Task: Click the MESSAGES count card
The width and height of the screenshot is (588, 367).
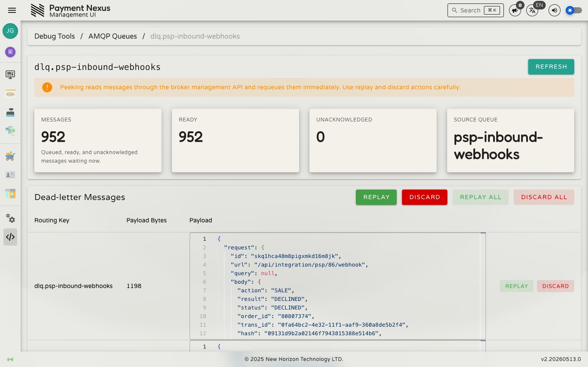Action: pos(98,140)
